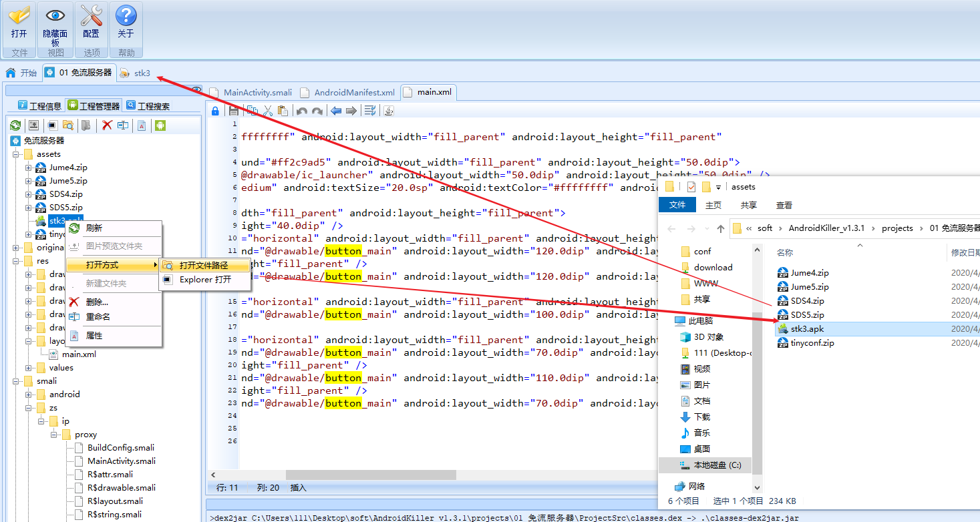Toggle the editor lock icon
This screenshot has width=980, height=522.
(215, 111)
